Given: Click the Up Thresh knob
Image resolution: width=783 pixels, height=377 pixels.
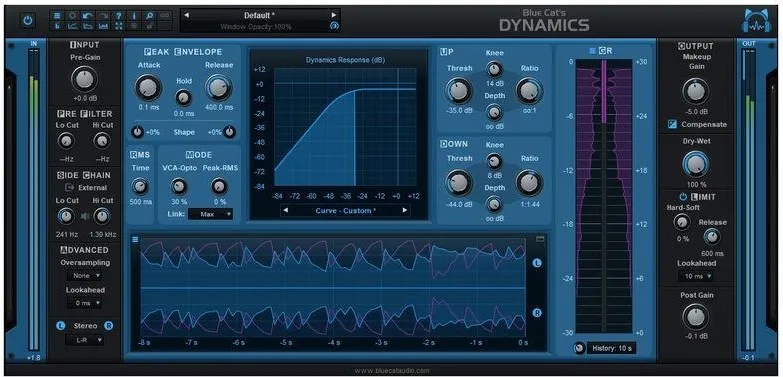Looking at the screenshot, I should [458, 90].
